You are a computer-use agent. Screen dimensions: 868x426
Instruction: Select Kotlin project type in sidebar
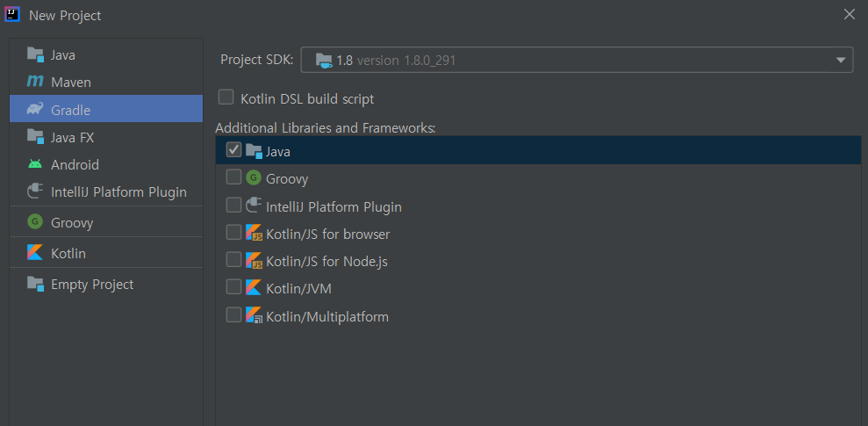[106, 253]
